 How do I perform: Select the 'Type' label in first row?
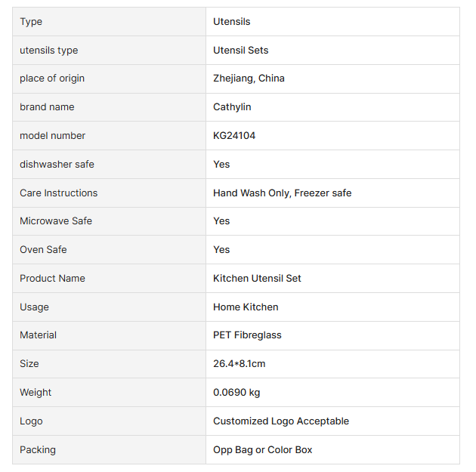pyautogui.click(x=31, y=22)
